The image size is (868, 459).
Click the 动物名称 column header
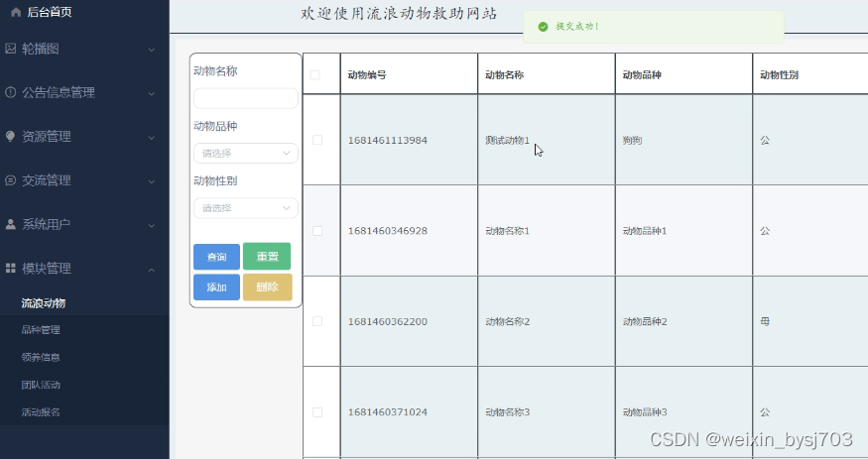(504, 74)
